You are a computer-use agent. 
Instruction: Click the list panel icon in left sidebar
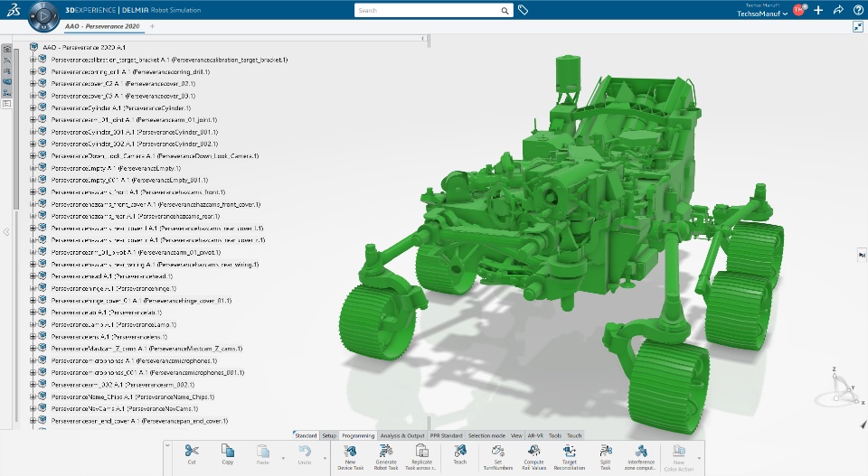(x=7, y=103)
